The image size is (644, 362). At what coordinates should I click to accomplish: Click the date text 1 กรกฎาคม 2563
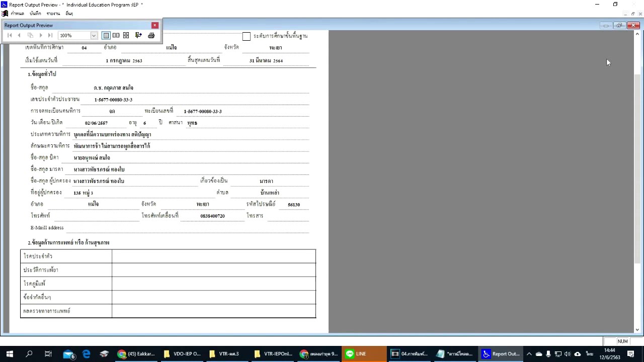point(124,61)
